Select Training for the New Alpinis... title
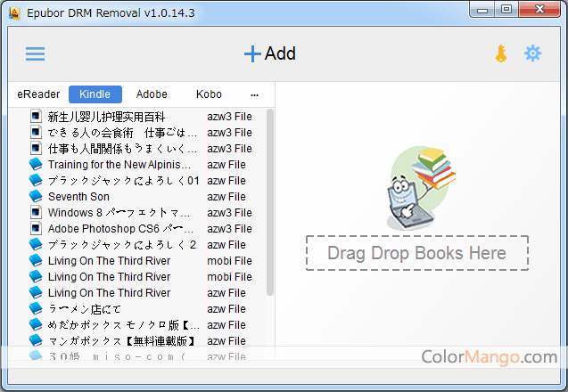Viewport: 568px width, 392px height. click(x=119, y=165)
